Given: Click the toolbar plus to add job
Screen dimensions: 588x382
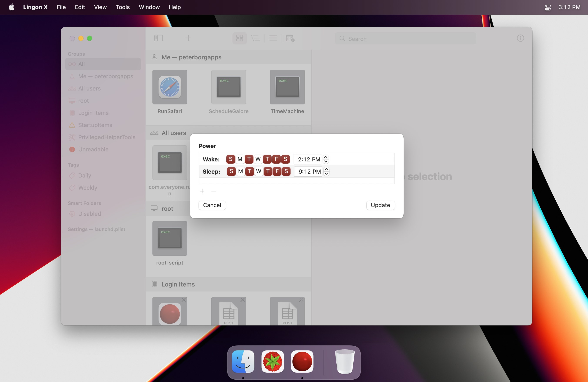Looking at the screenshot, I should coord(188,38).
